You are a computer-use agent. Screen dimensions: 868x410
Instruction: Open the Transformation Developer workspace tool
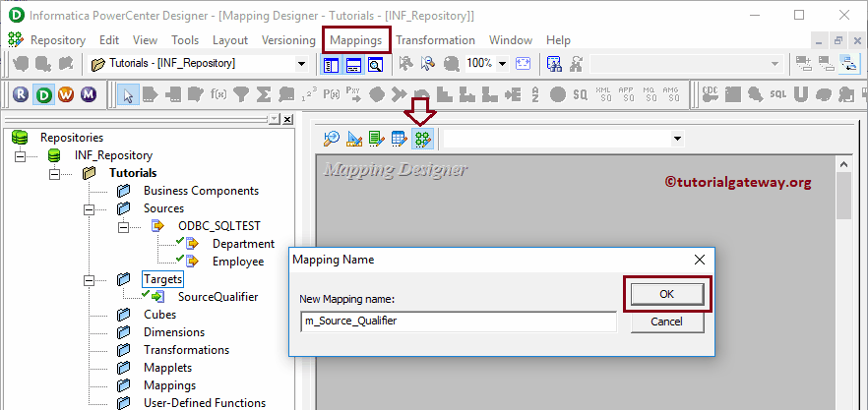point(376,139)
